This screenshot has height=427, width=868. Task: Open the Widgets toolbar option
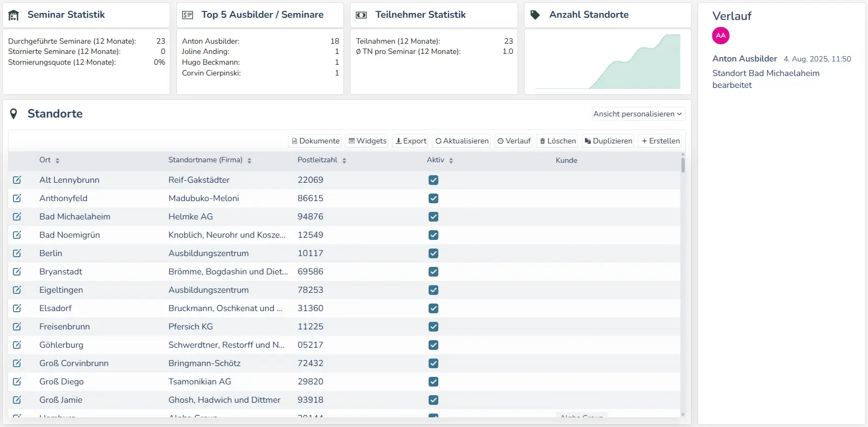(367, 141)
